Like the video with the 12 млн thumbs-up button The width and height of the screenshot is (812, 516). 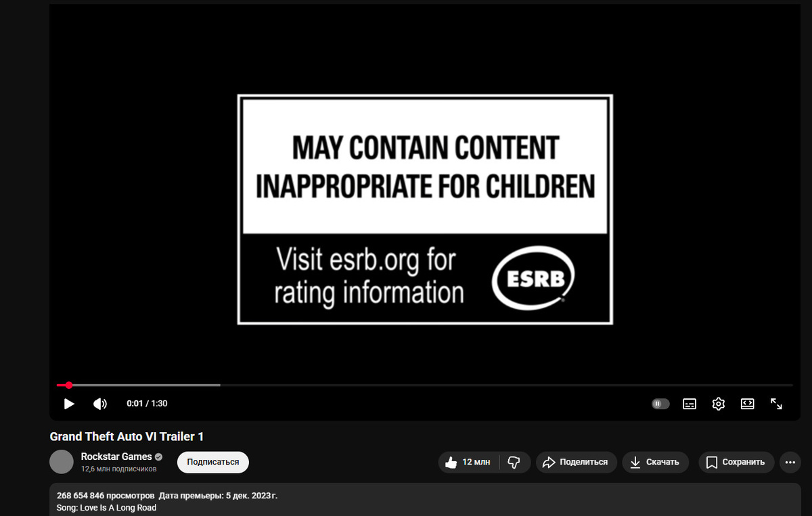pyautogui.click(x=469, y=462)
